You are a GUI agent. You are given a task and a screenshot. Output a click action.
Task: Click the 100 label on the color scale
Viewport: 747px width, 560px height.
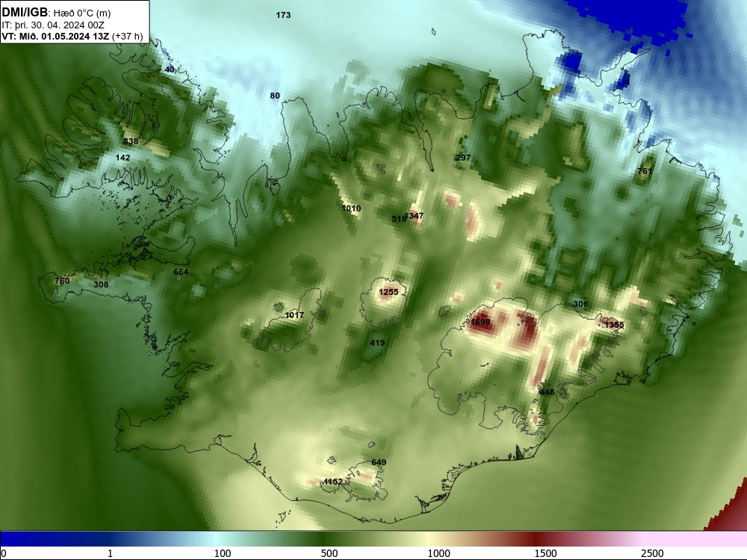[x=223, y=553]
